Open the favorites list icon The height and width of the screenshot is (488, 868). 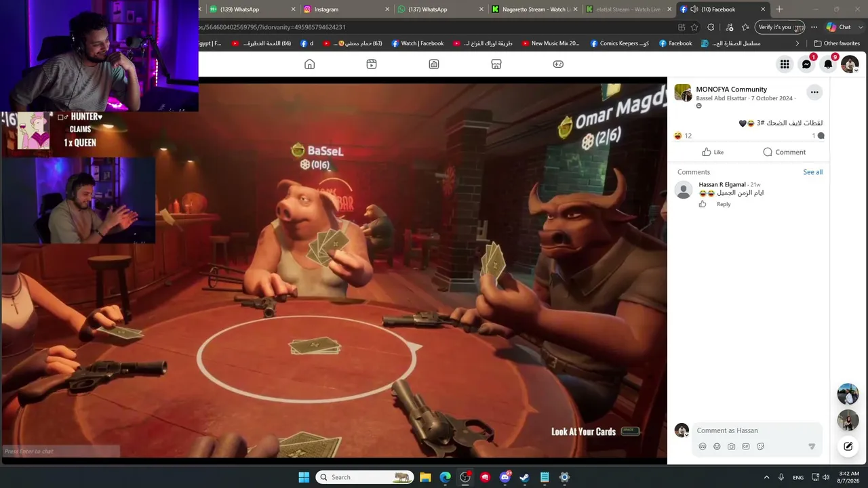(x=745, y=27)
